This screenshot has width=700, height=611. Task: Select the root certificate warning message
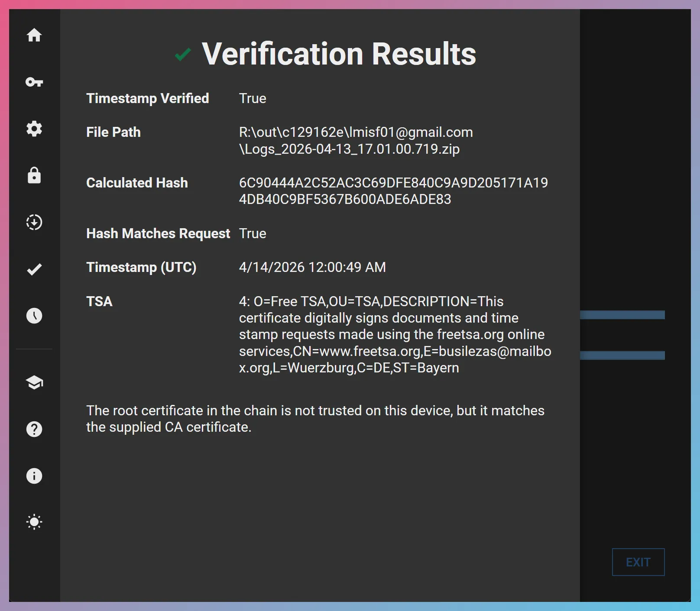pos(315,418)
